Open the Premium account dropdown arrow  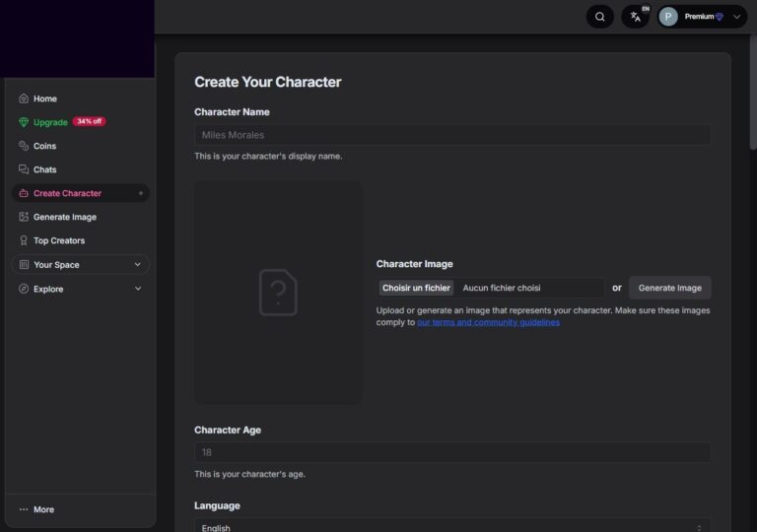(x=736, y=17)
